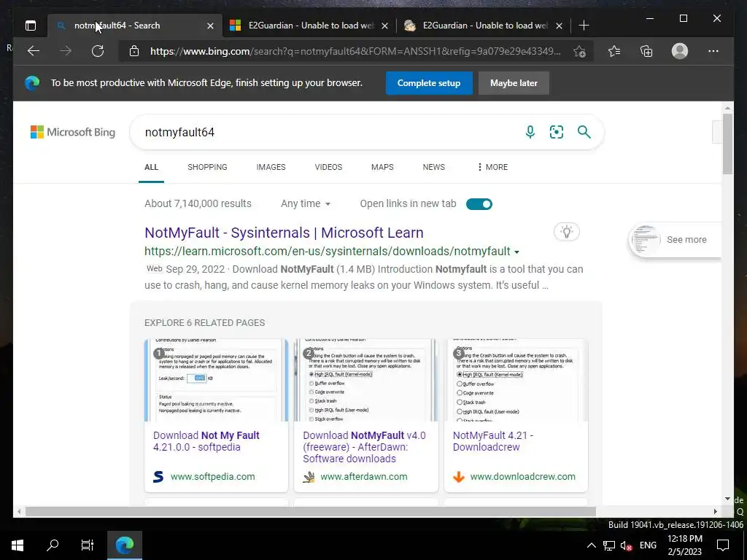Viewport: 747px width, 560px height.
Task: Toggle Open links in new tab switch
Action: click(479, 204)
